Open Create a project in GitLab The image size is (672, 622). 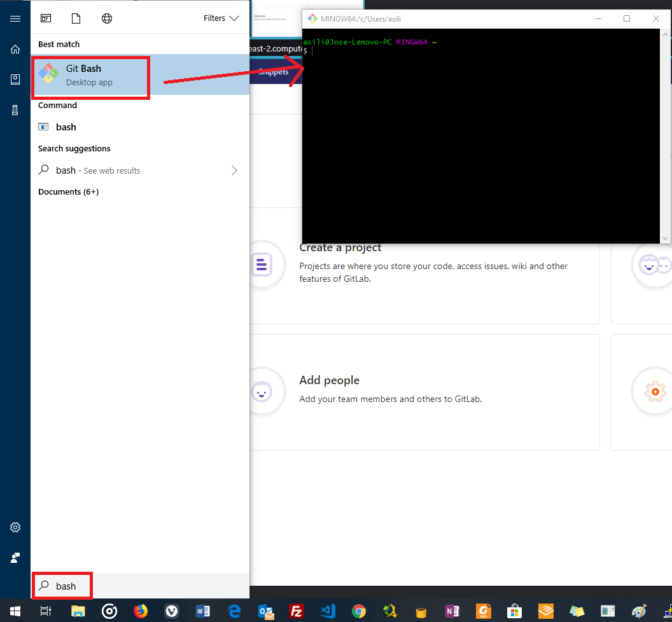(340, 247)
